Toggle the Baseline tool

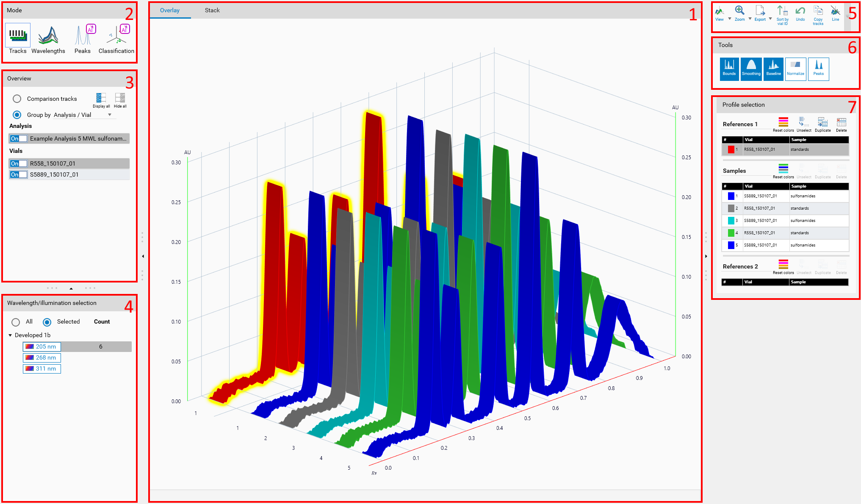(773, 68)
